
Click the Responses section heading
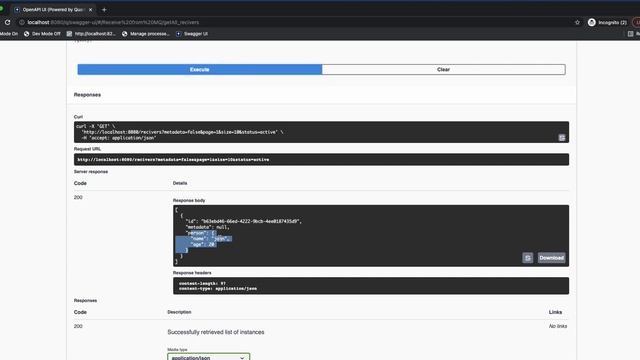click(x=87, y=95)
